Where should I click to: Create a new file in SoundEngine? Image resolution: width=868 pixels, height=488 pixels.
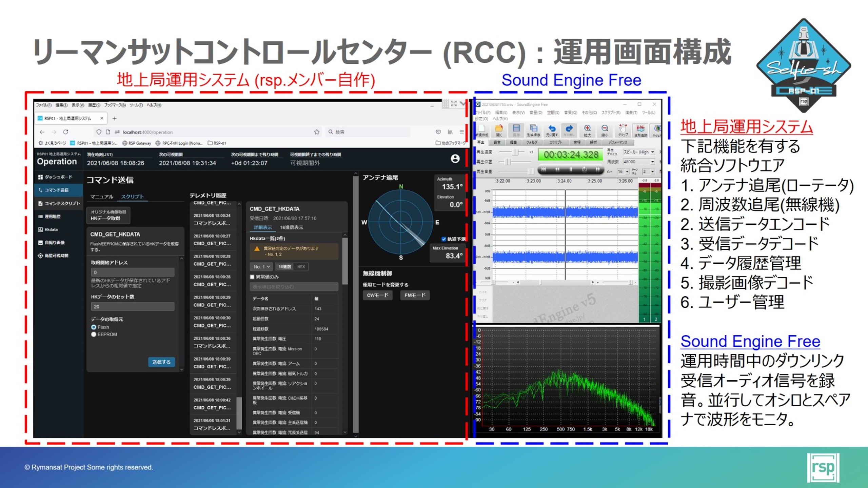[481, 130]
